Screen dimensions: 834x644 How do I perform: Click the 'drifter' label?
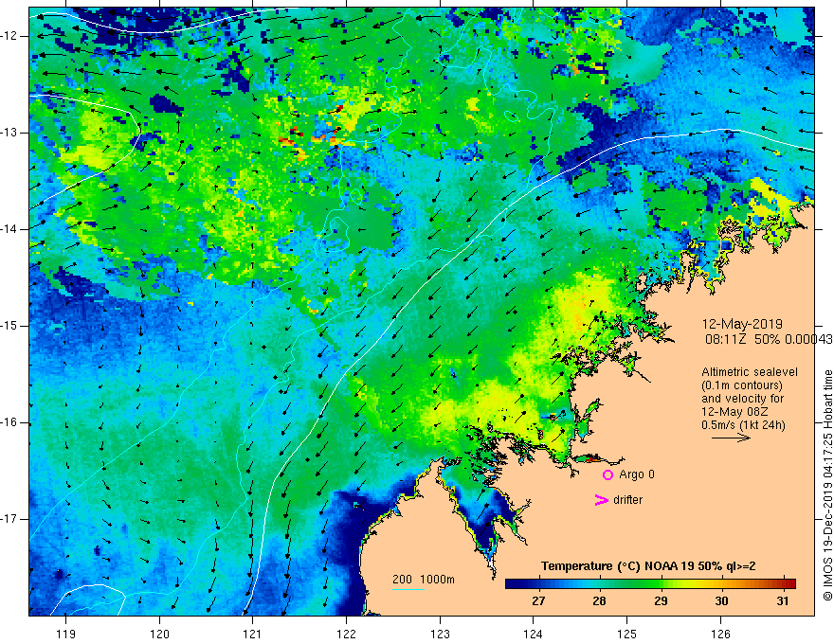coord(627,500)
